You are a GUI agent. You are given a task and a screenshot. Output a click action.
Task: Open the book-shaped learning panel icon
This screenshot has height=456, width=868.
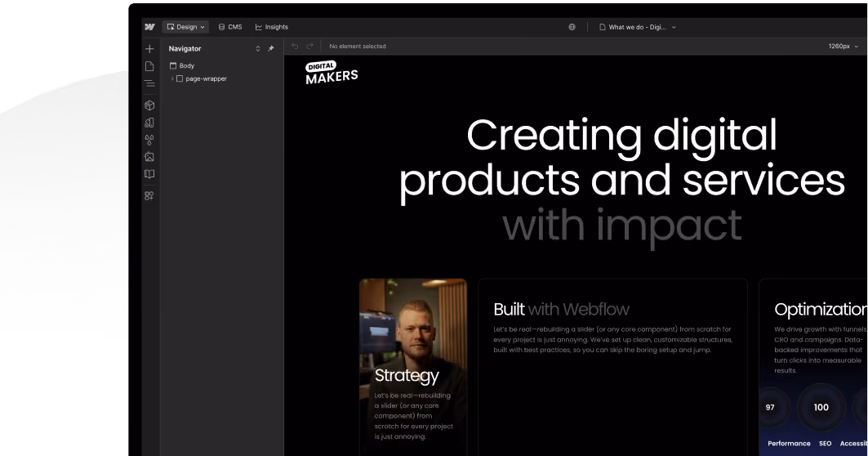pyautogui.click(x=149, y=174)
